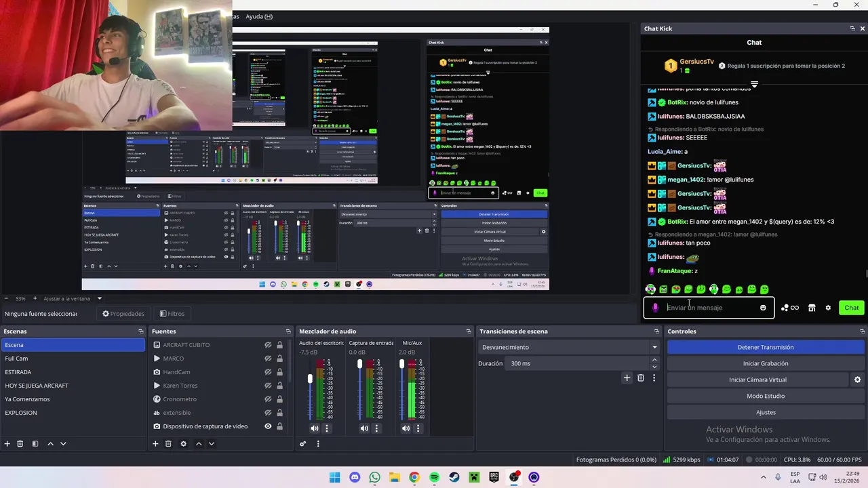Delete the selected scene with the trash icon in Escenas
The height and width of the screenshot is (488, 868).
(x=20, y=444)
